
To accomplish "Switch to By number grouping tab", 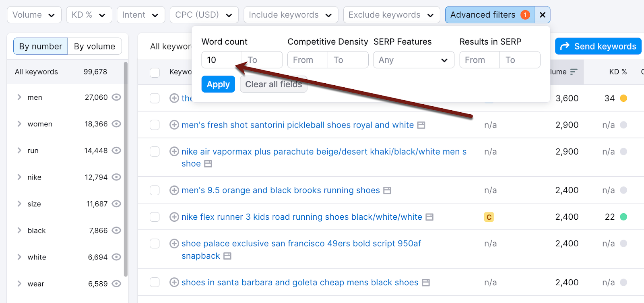I will [x=41, y=46].
